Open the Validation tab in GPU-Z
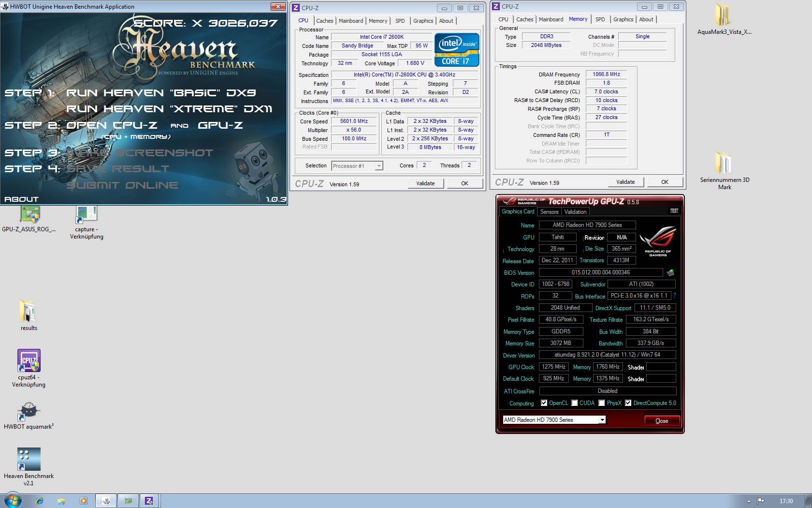The height and width of the screenshot is (508, 812). pyautogui.click(x=575, y=212)
